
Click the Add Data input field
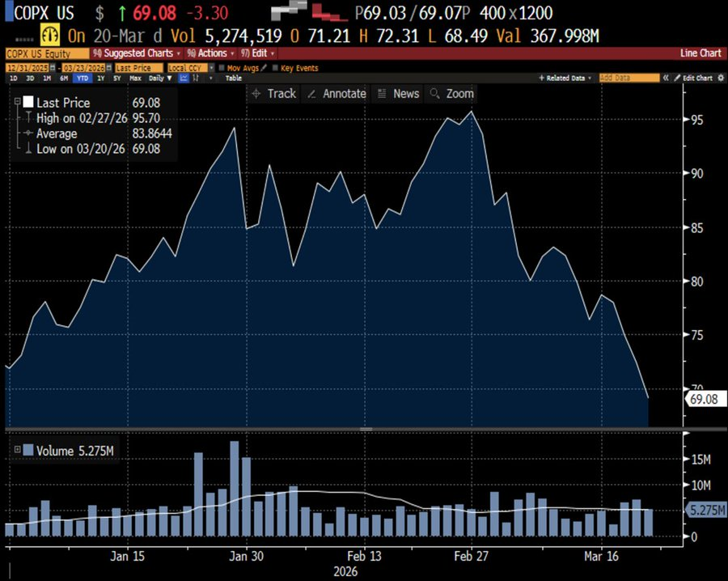[x=629, y=78]
